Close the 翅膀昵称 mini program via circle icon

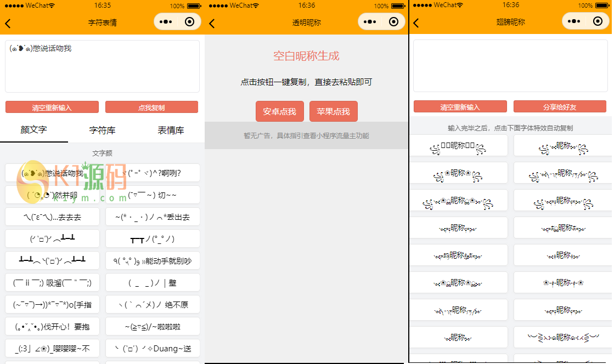pyautogui.click(x=598, y=21)
